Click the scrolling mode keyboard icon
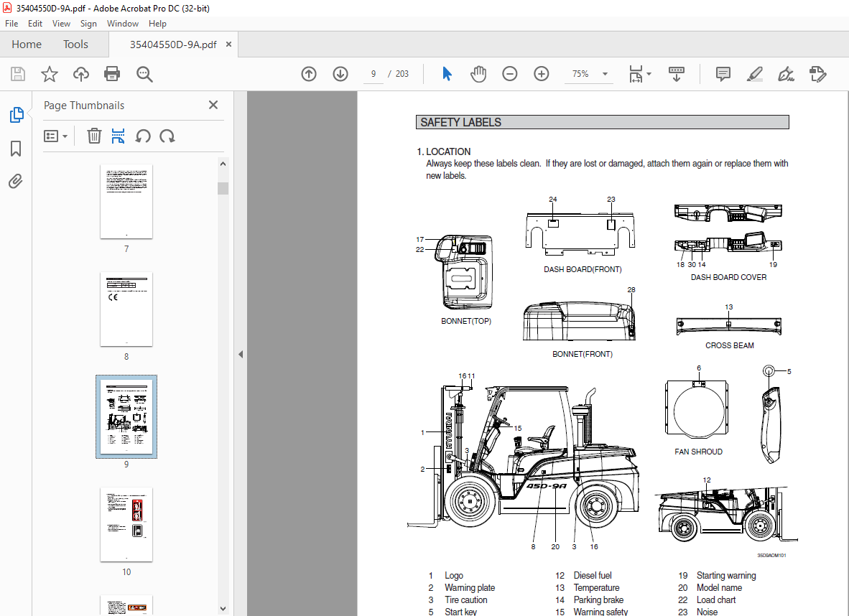Screen dimensions: 849x616 click(x=677, y=74)
